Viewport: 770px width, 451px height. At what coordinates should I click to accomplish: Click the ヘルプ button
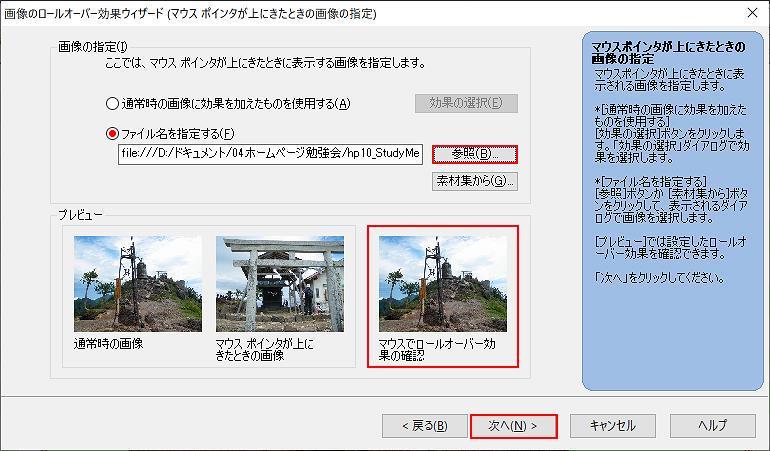pos(713,426)
